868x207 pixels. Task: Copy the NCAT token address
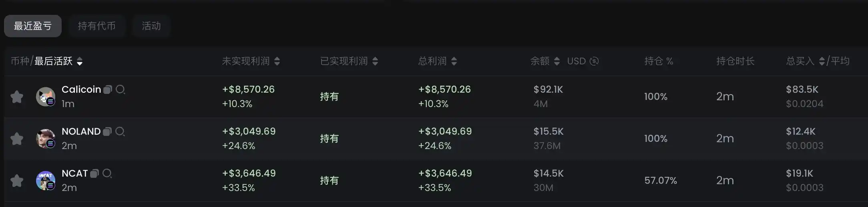click(94, 173)
